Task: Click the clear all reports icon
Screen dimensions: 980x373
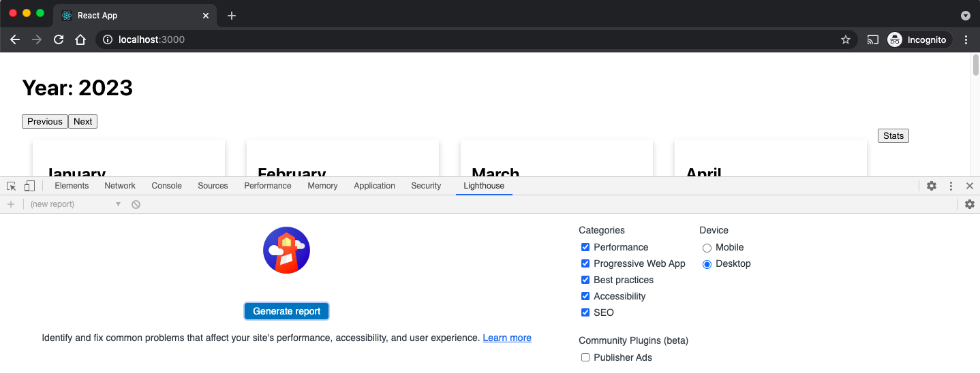Action: [136, 204]
